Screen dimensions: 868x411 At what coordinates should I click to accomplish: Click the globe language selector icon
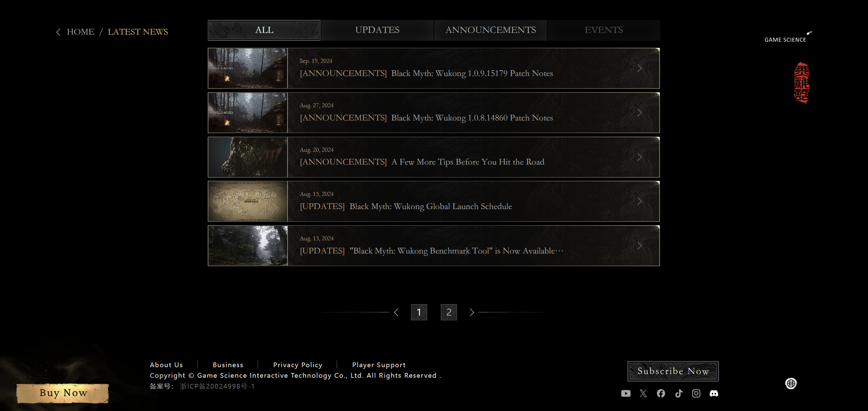coord(791,384)
